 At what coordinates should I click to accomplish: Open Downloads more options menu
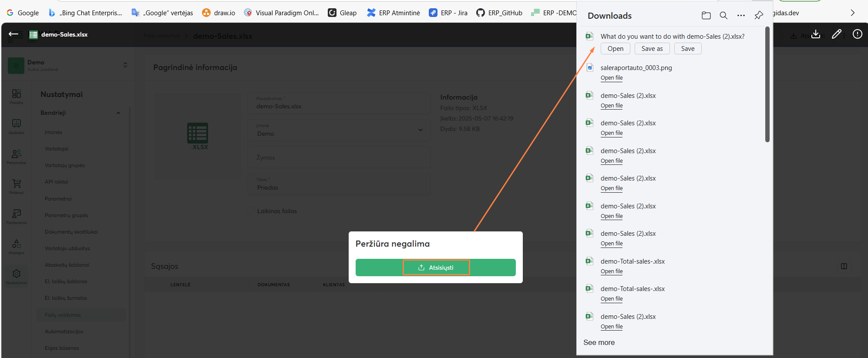(741, 16)
